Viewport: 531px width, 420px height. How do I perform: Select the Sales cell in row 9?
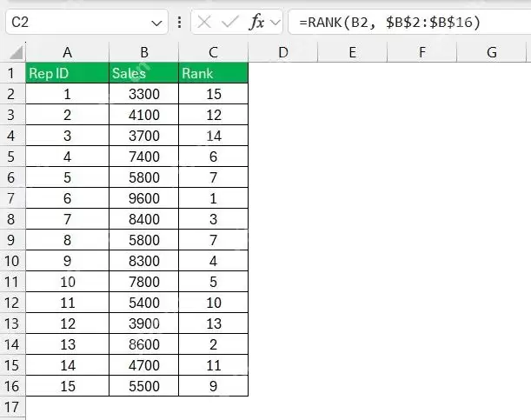pyautogui.click(x=144, y=240)
